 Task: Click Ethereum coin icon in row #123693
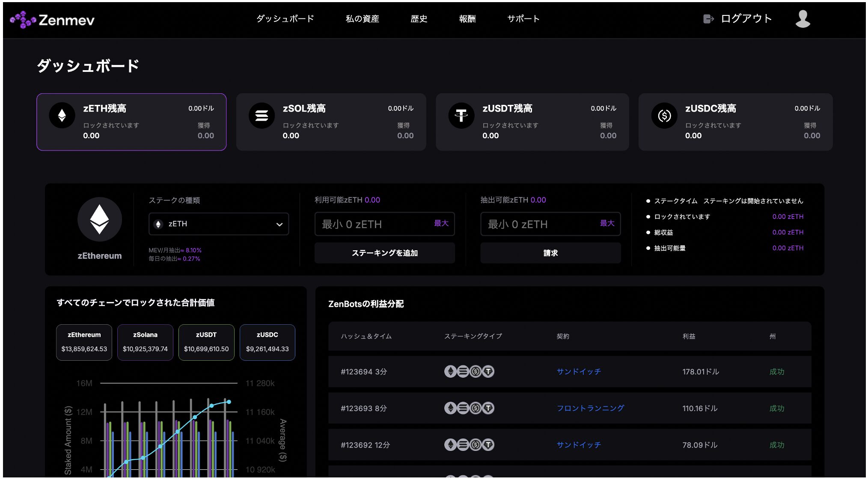[x=450, y=408]
